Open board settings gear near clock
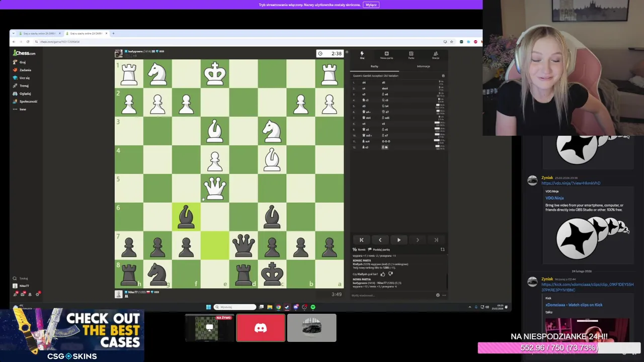Screen dimensions: 644x362 click(x=347, y=52)
